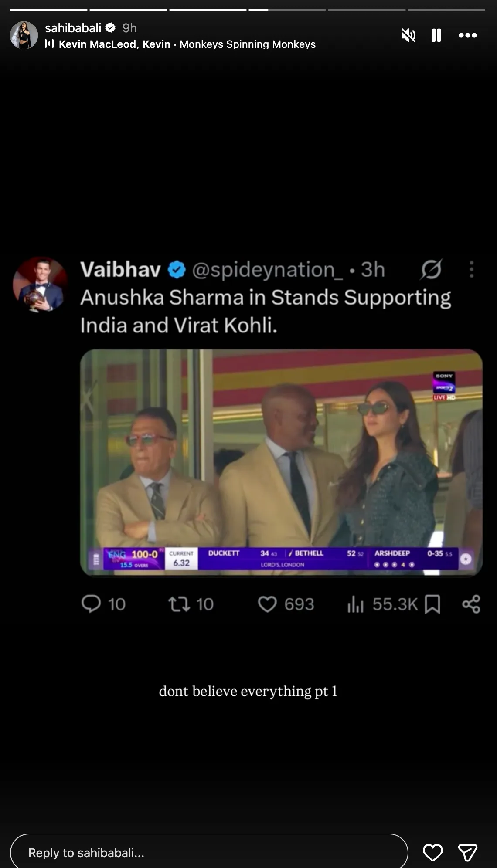
Task: Jump to first story progress segment
Action: click(x=49, y=10)
